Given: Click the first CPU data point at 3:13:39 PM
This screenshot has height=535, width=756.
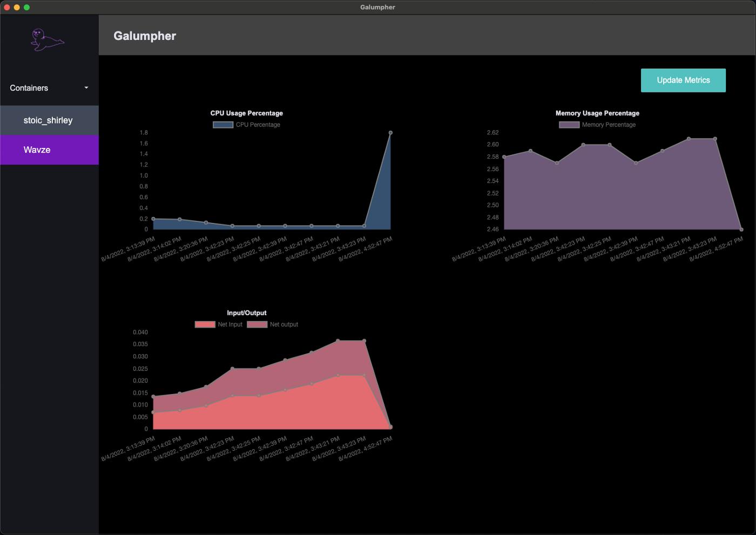Looking at the screenshot, I should coord(153,219).
